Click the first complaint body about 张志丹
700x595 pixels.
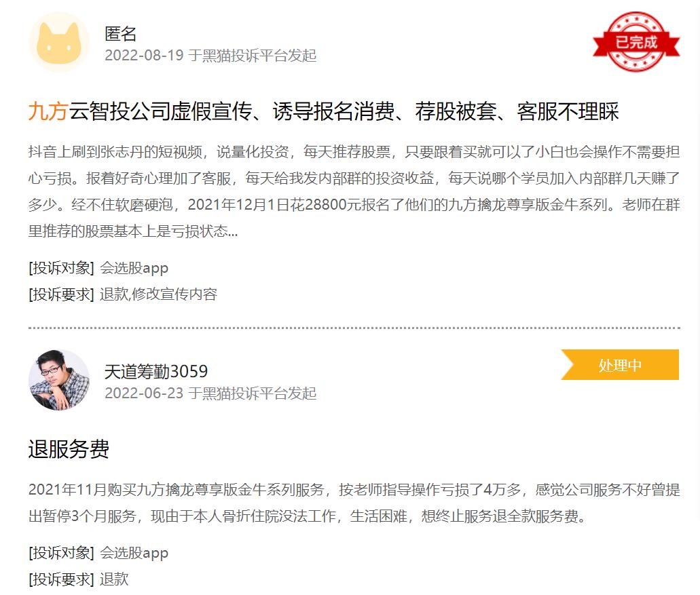click(354, 191)
